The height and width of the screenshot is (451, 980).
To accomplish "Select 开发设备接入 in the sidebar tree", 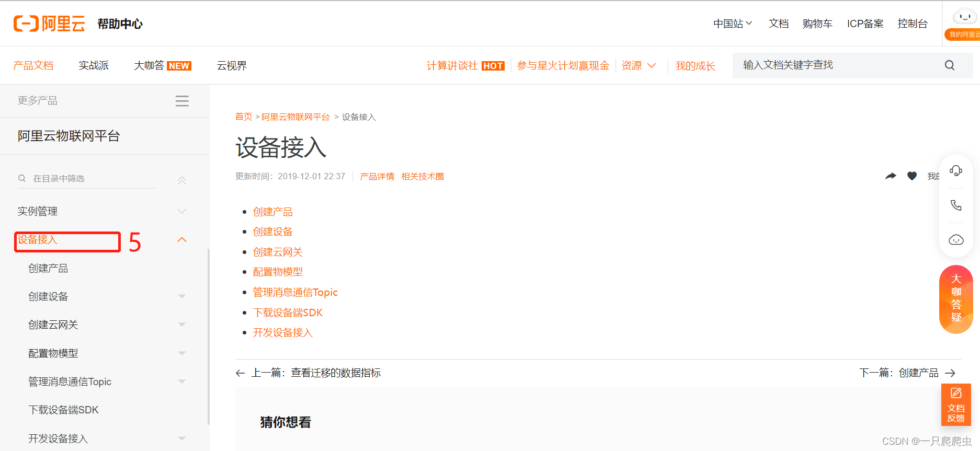I will click(58, 438).
